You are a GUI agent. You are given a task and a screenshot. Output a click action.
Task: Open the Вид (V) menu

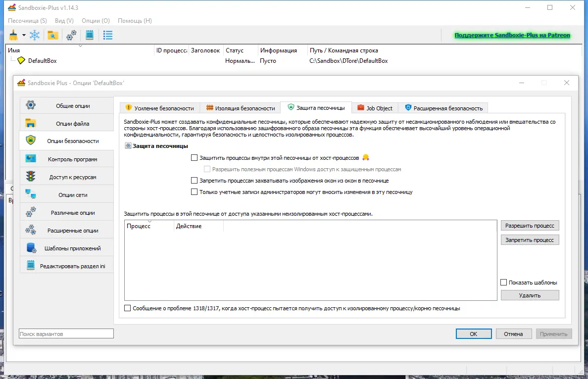click(x=64, y=21)
